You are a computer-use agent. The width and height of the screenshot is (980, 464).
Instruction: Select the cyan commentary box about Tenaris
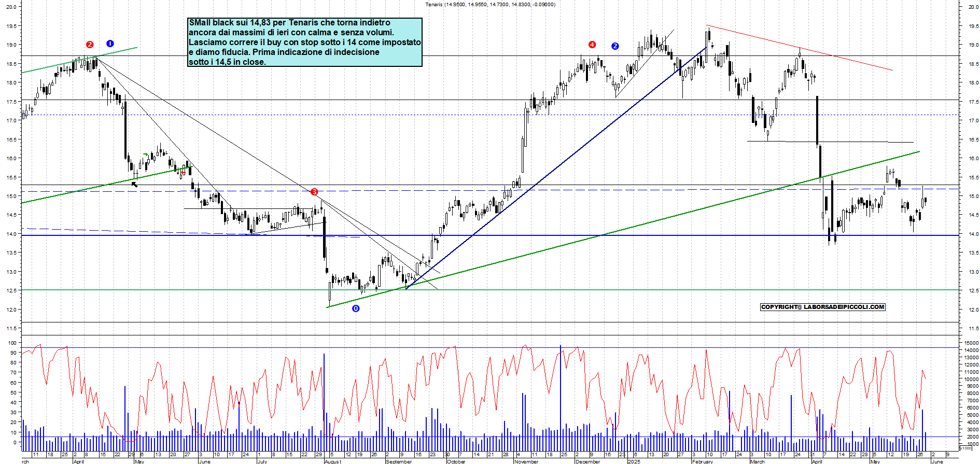click(x=305, y=42)
